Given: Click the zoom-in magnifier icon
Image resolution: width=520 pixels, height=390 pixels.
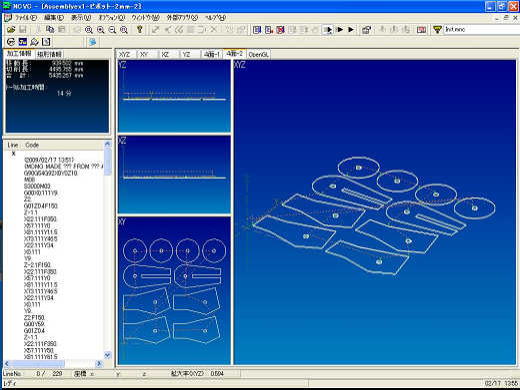Looking at the screenshot, I should coord(100,30).
